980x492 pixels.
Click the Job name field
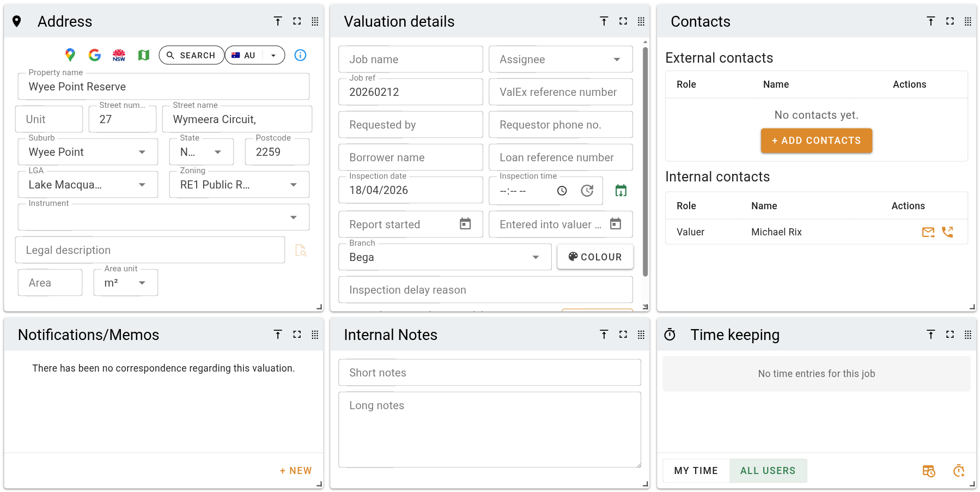click(x=411, y=59)
